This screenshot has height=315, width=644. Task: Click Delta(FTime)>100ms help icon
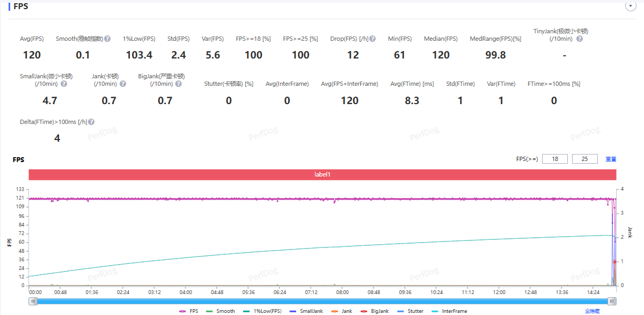(91, 122)
